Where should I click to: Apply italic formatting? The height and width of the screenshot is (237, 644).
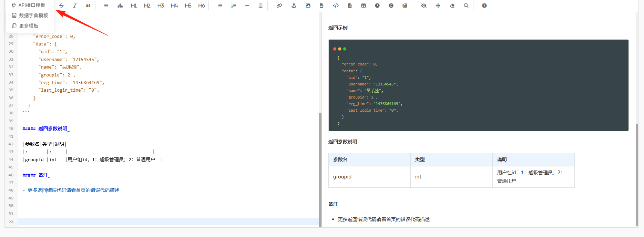point(75,6)
